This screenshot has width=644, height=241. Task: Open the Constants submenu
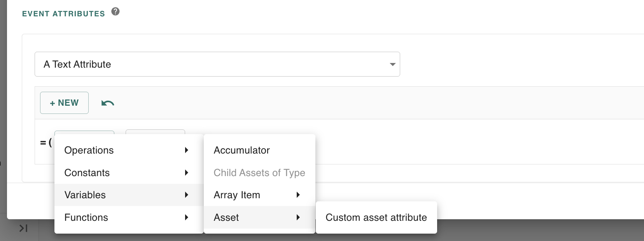point(87,173)
